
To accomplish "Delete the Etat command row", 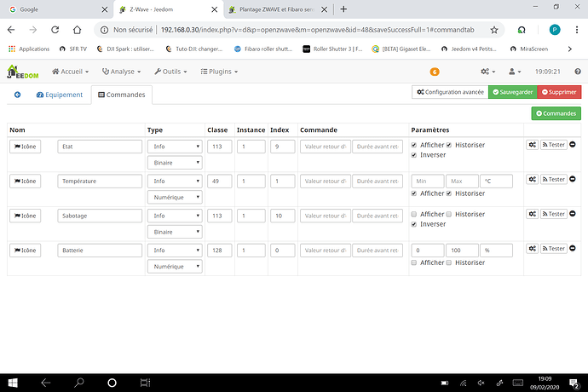I will (x=572, y=146).
